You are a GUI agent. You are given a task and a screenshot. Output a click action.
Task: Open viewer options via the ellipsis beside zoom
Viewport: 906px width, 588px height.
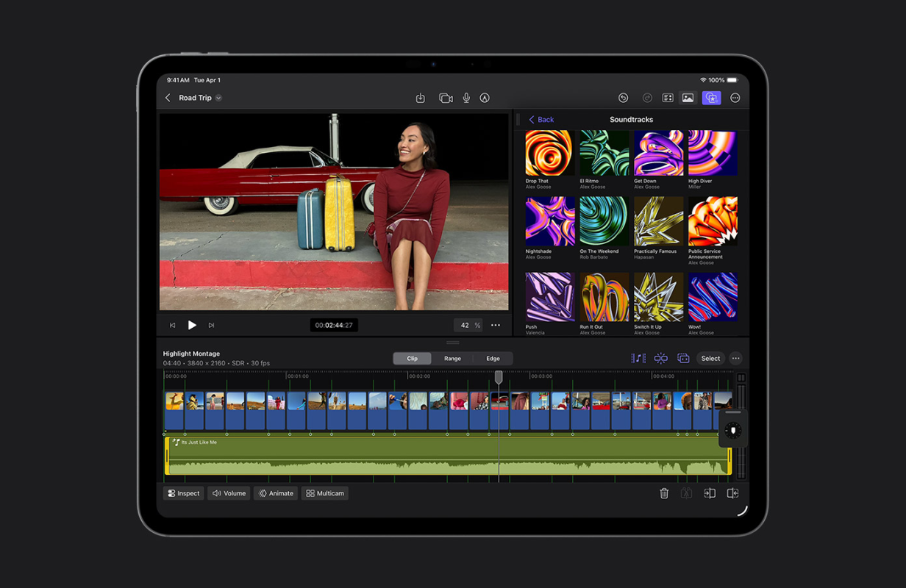(496, 325)
